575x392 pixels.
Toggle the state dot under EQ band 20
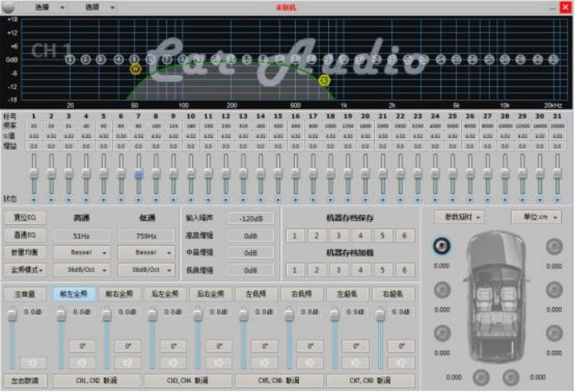click(366, 200)
